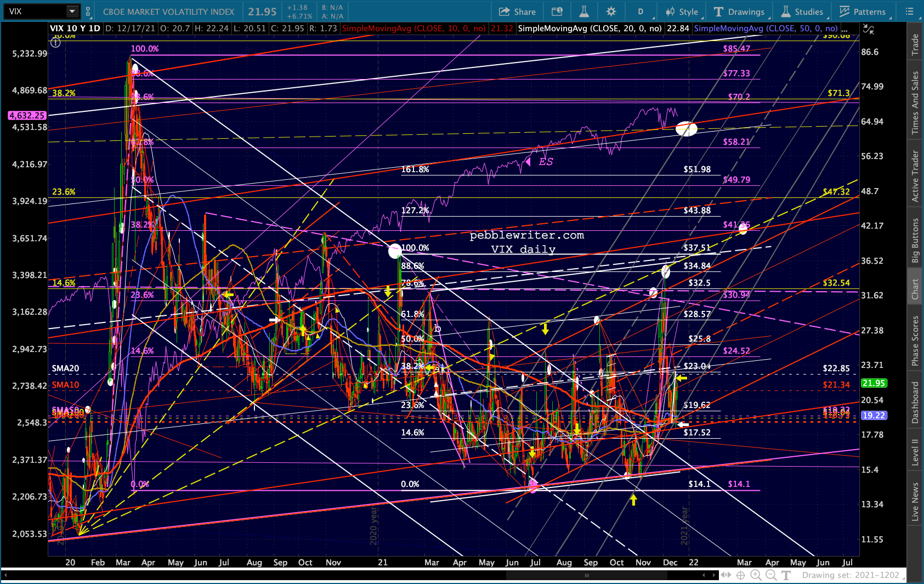Open the Times And Sales side tab
This screenshot has height=584, width=924.
(915, 103)
